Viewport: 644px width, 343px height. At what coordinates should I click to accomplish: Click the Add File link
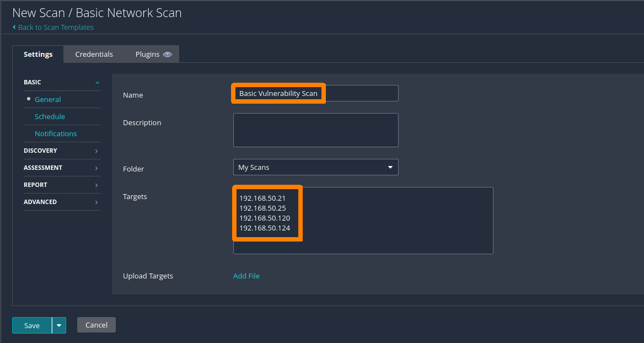246,276
